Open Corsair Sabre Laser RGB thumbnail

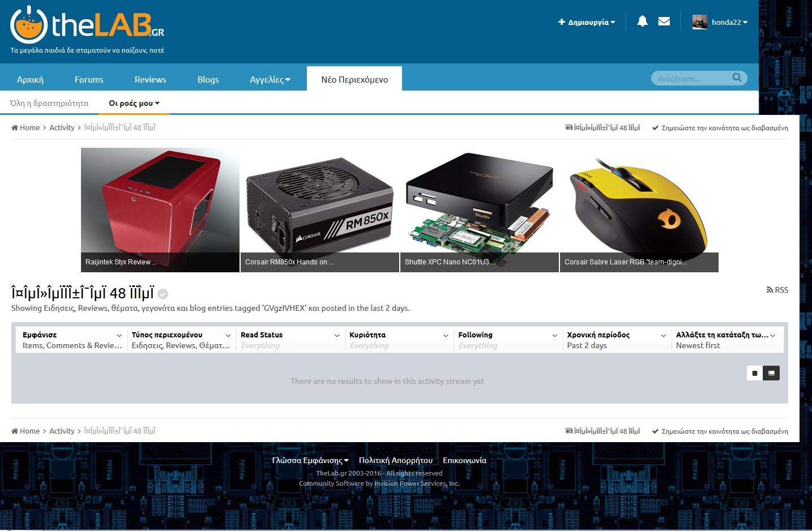click(x=639, y=210)
